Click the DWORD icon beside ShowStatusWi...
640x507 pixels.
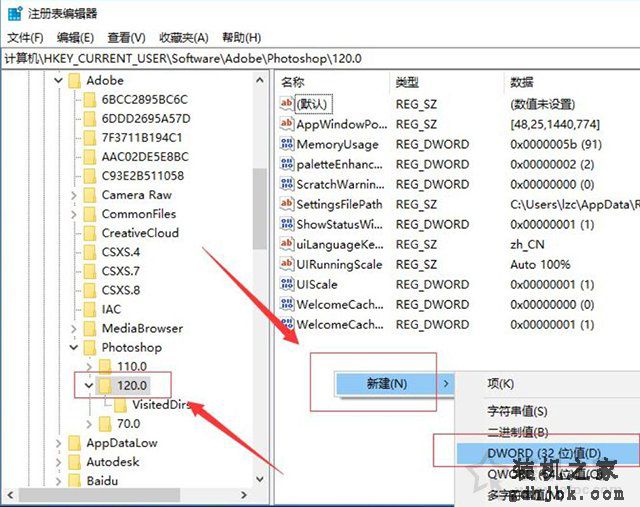287,223
